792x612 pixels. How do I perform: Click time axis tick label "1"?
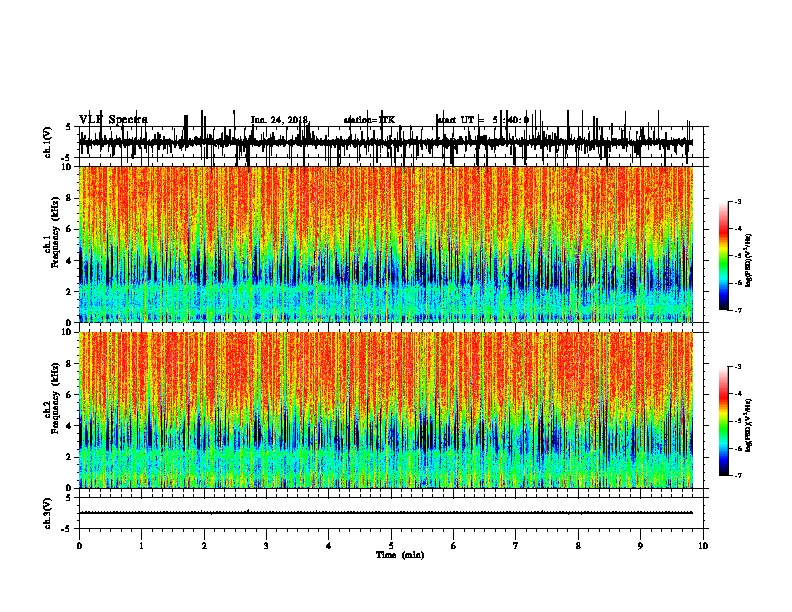(x=141, y=546)
